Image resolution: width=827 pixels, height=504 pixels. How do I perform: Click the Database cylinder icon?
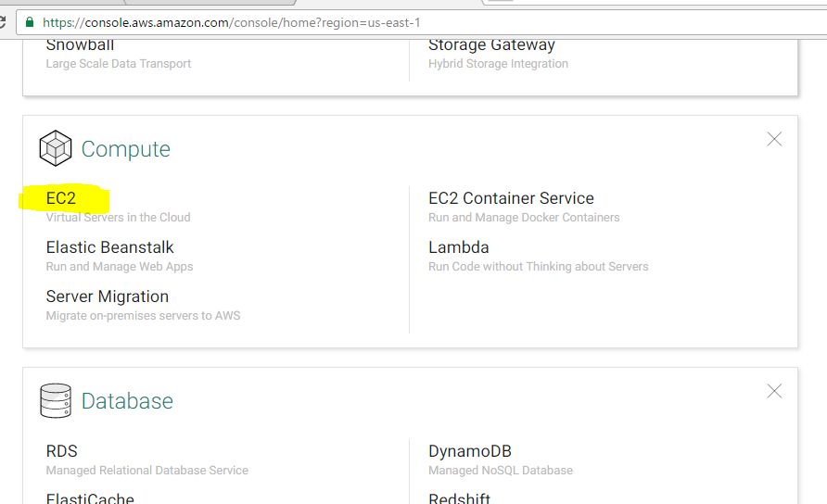tap(56, 400)
